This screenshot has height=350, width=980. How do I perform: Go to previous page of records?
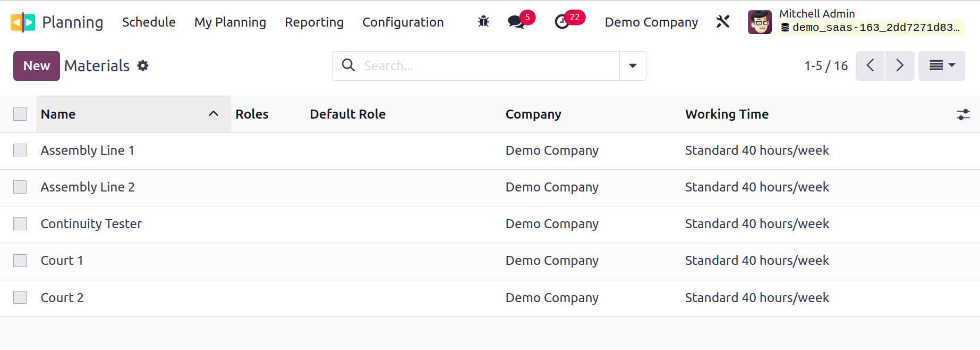coord(870,66)
